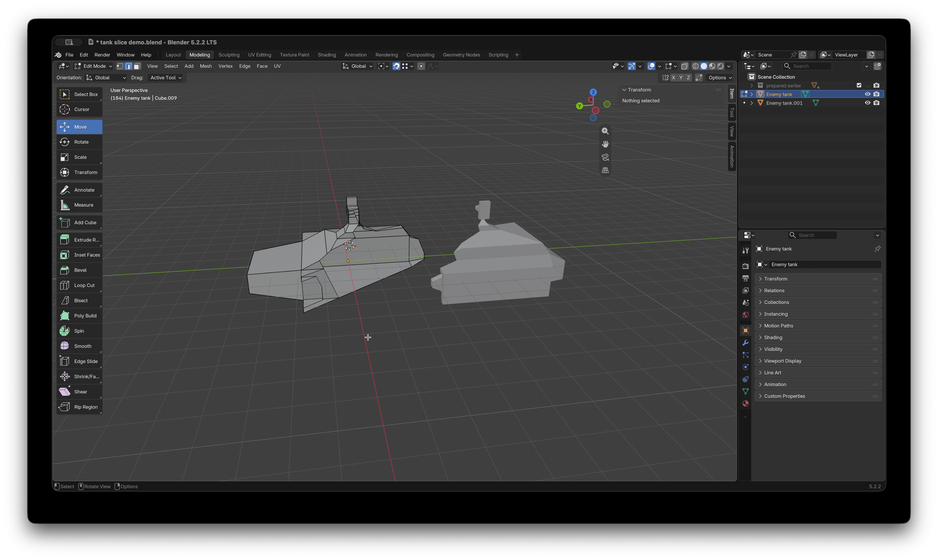Switch to orthographic grid view icon

605,170
